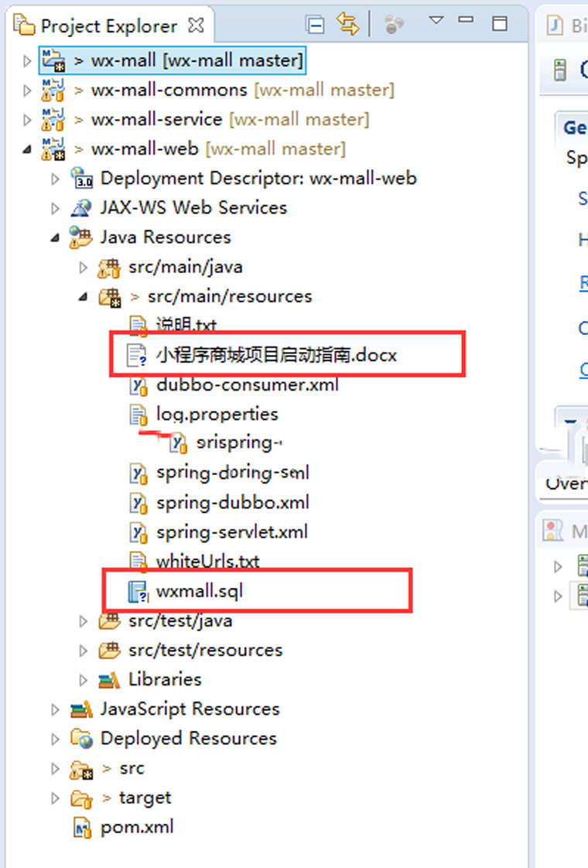This screenshot has height=868, width=588.
Task: Expand src/test/java folder
Action: coord(83,620)
